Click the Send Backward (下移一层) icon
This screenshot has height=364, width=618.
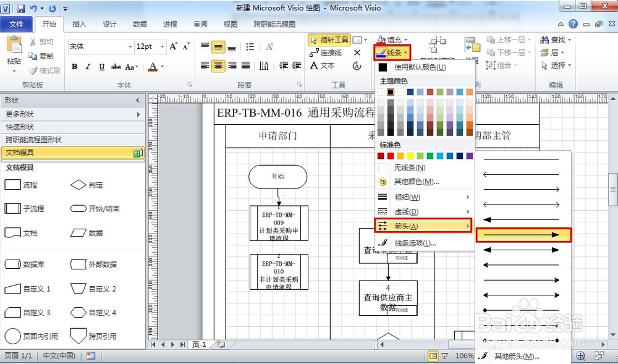click(491, 53)
